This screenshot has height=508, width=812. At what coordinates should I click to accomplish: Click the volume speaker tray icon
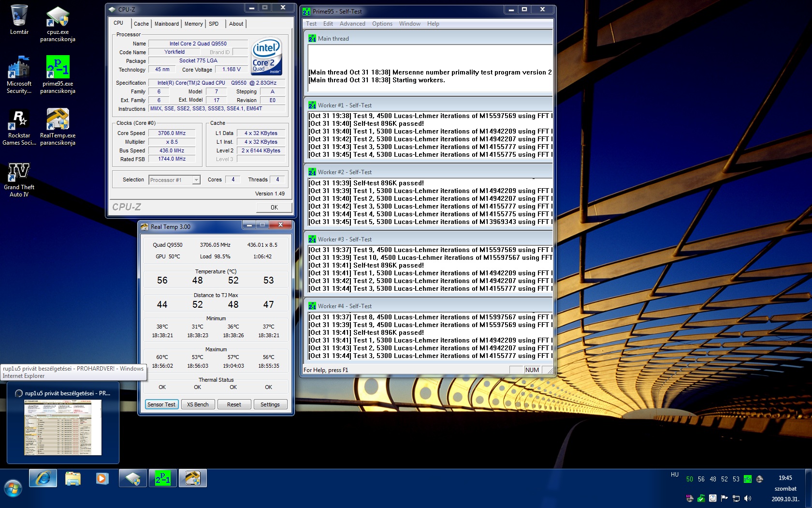click(x=748, y=498)
